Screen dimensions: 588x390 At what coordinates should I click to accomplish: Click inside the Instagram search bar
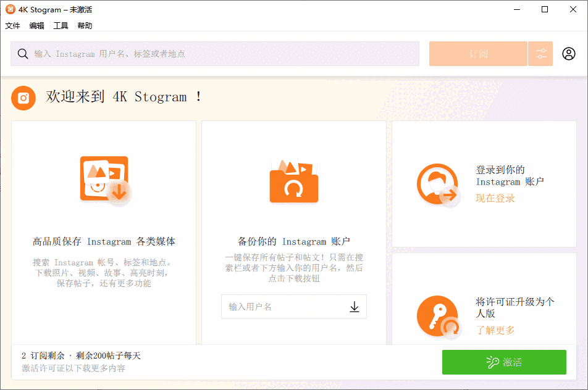pos(185,54)
